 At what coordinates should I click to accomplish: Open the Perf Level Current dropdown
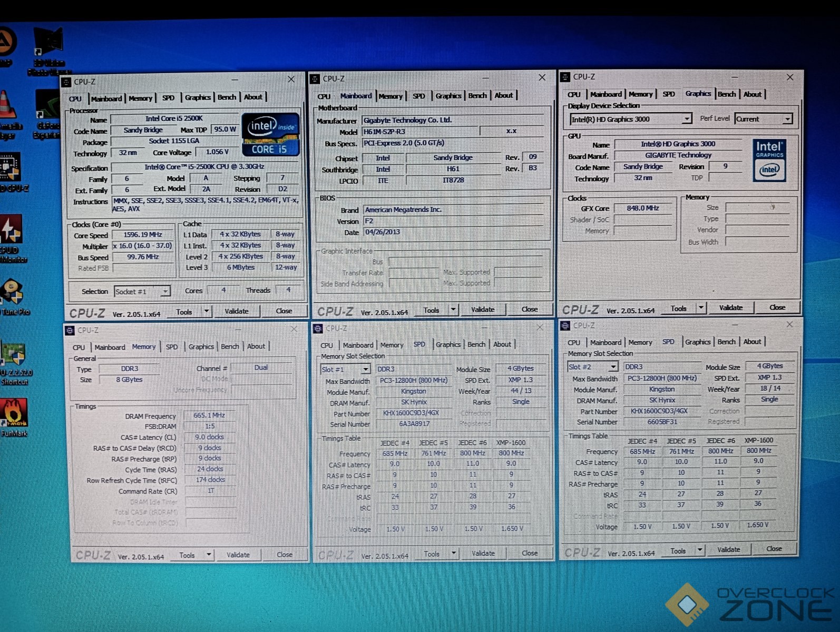[x=787, y=119]
